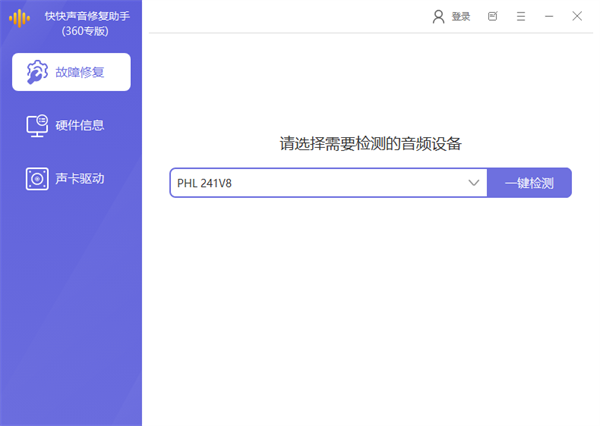Click the 请选择需要检测的音频设备 heading
The height and width of the screenshot is (426, 600).
point(370,143)
